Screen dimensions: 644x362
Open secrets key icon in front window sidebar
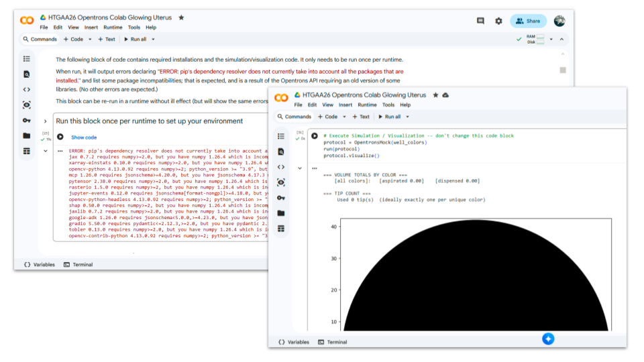(281, 198)
